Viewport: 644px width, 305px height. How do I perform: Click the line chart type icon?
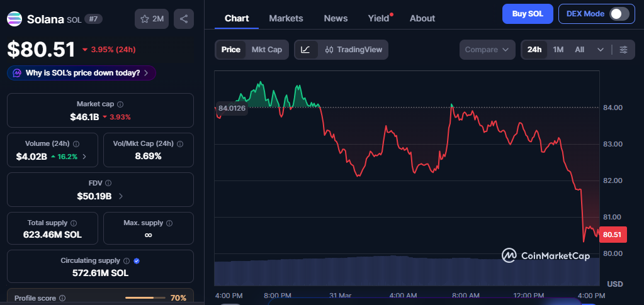[x=305, y=50]
